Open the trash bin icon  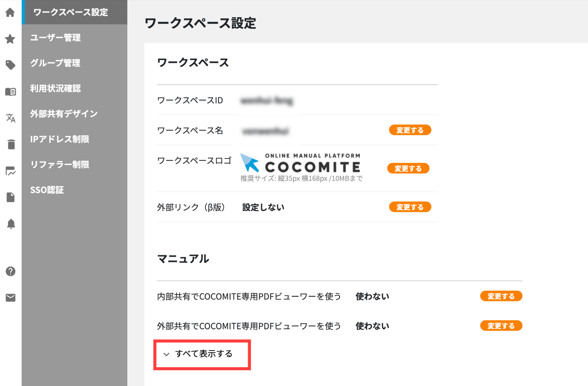[x=11, y=144]
